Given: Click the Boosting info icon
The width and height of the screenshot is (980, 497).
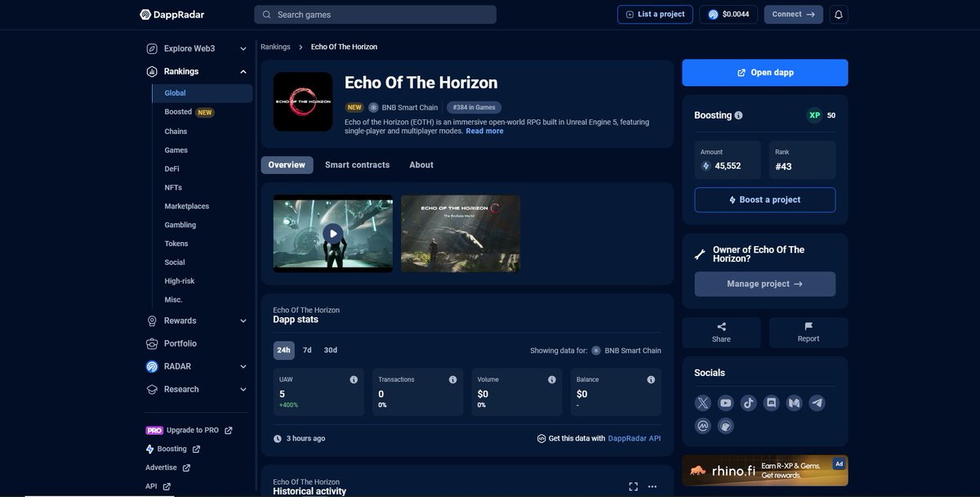Looking at the screenshot, I should [739, 115].
